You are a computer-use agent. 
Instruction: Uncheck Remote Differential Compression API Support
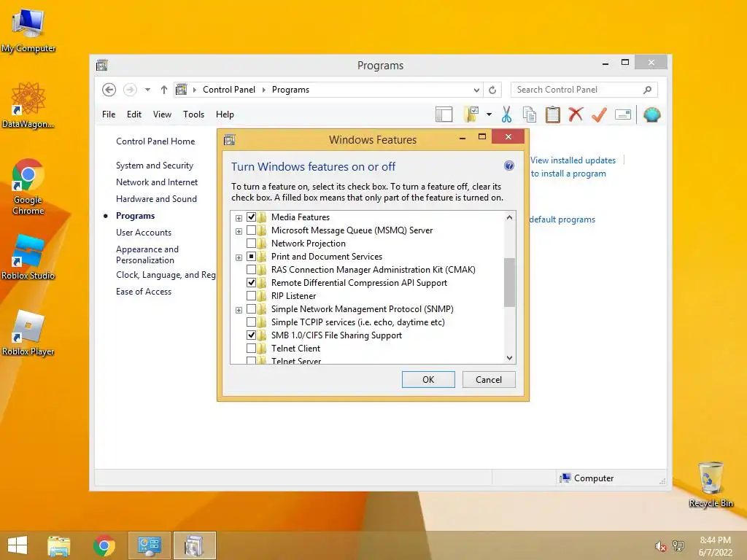[x=251, y=283]
